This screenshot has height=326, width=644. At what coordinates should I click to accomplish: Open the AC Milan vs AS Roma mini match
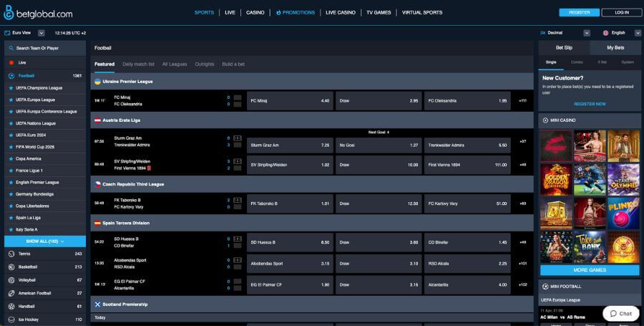click(562, 317)
